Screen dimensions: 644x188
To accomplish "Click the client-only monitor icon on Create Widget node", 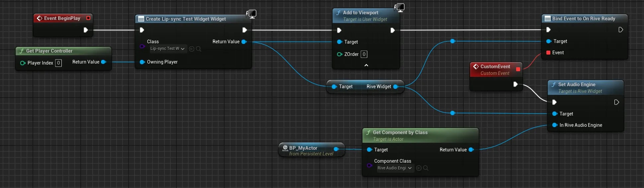I will (x=252, y=14).
